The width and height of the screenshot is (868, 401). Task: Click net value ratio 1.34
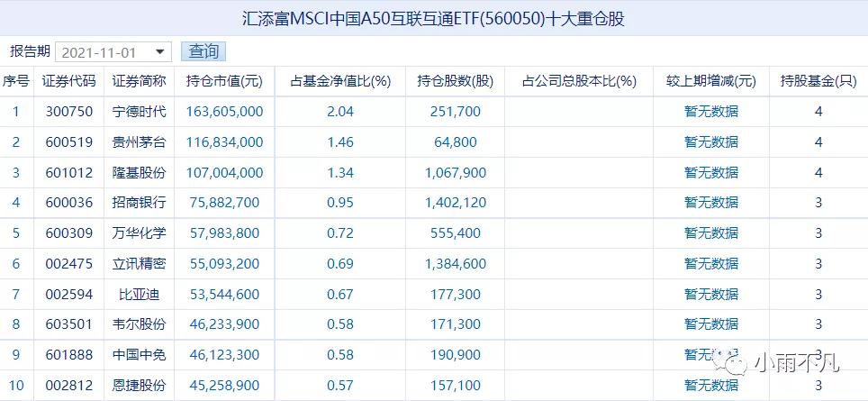[340, 173]
